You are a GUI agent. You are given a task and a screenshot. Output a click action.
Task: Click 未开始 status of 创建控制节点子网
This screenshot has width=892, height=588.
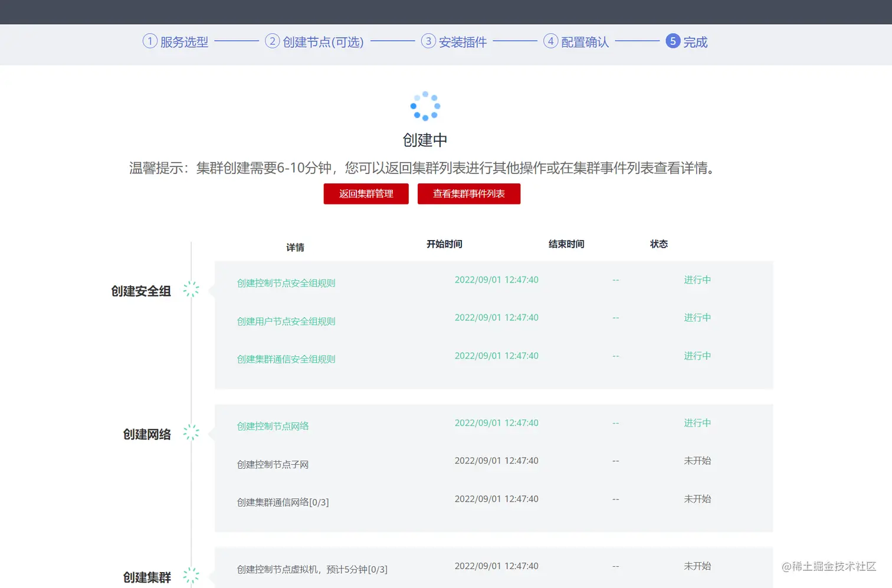(x=697, y=461)
